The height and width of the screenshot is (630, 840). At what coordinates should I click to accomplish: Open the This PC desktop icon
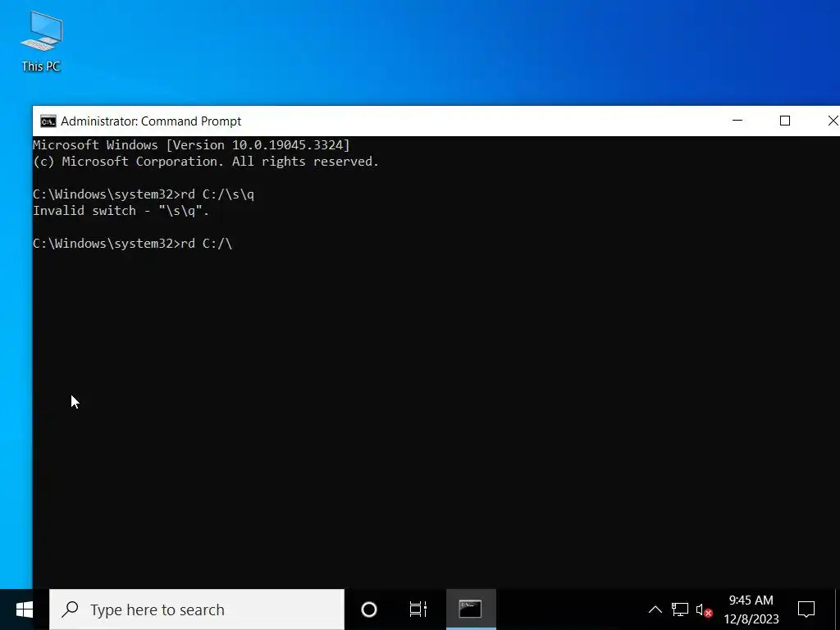tap(41, 41)
